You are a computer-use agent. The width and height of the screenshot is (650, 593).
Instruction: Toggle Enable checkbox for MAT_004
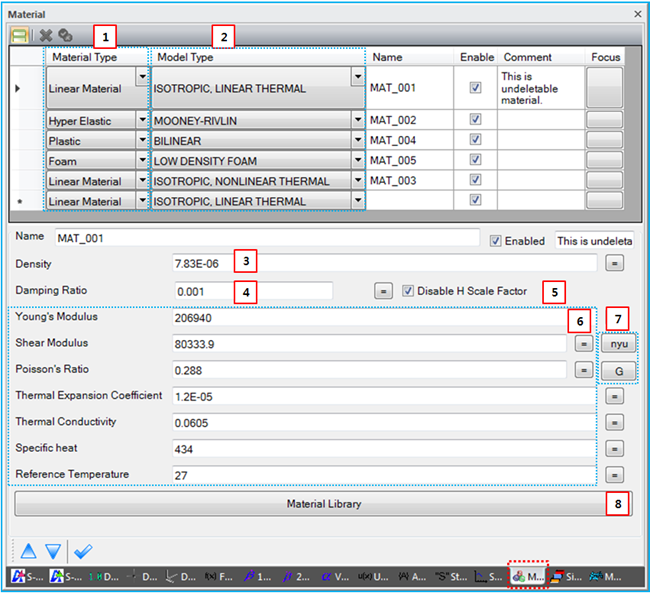click(475, 139)
